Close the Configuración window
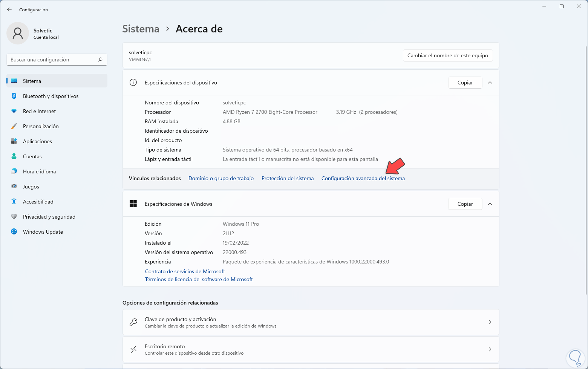Screen dimensions: 588x369 [579, 6]
